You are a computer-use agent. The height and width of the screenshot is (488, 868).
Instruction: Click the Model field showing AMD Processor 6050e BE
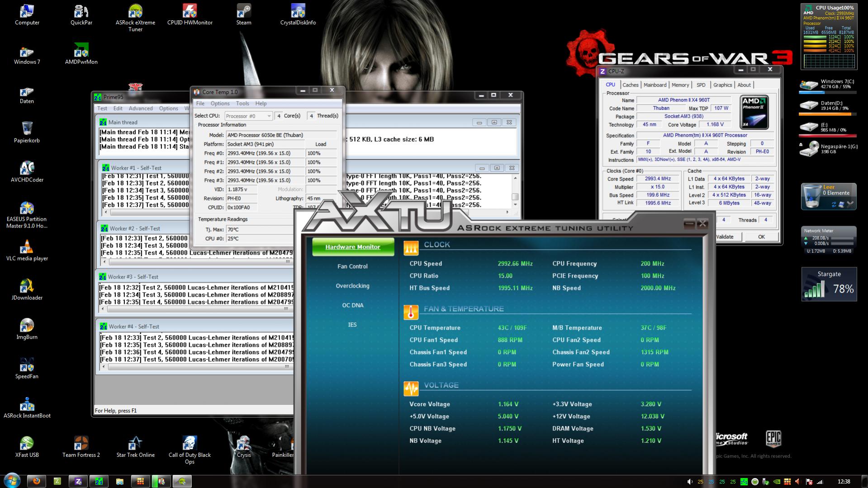(281, 135)
